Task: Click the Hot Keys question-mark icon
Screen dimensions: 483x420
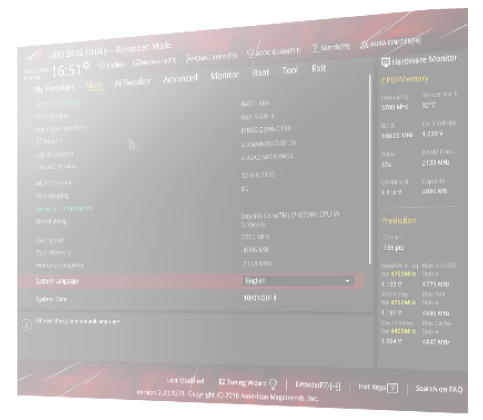Action: (x=393, y=388)
